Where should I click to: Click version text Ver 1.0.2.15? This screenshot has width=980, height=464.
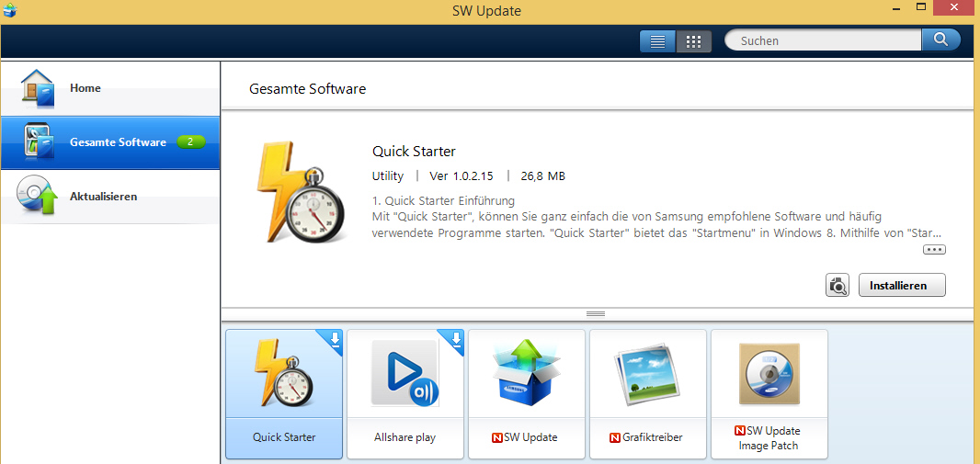click(x=462, y=176)
